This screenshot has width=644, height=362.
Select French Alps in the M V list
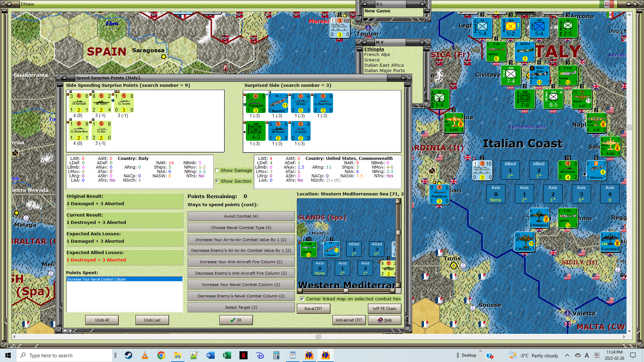pyautogui.click(x=377, y=55)
